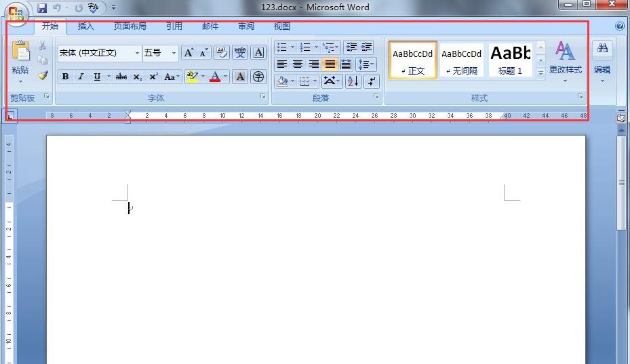Viewport: 630px width, 364px height.
Task: Redo action in quick access toolbar
Action: pyautogui.click(x=79, y=7)
